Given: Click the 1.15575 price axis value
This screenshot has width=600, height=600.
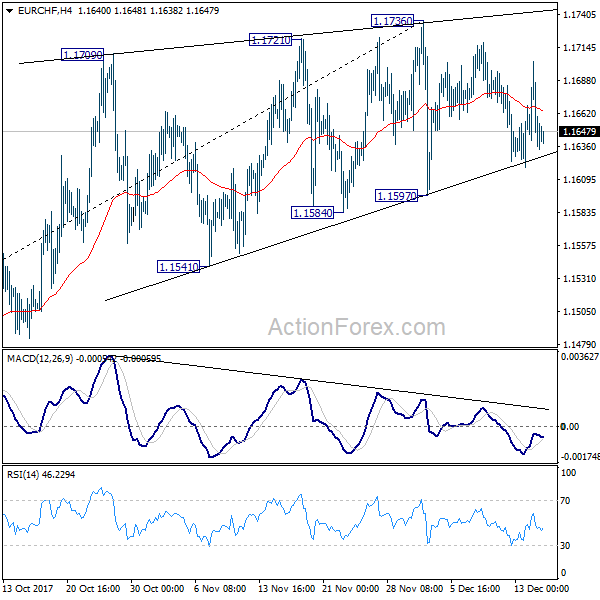Looking at the screenshot, I should tap(579, 245).
